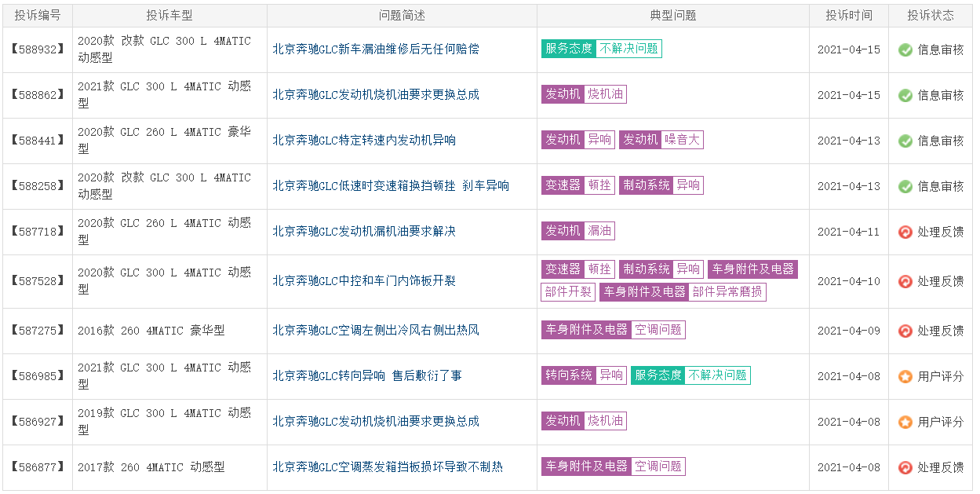Select complaint number 【586877】
Image resolution: width=980 pixels, height=494 pixels.
37,467
